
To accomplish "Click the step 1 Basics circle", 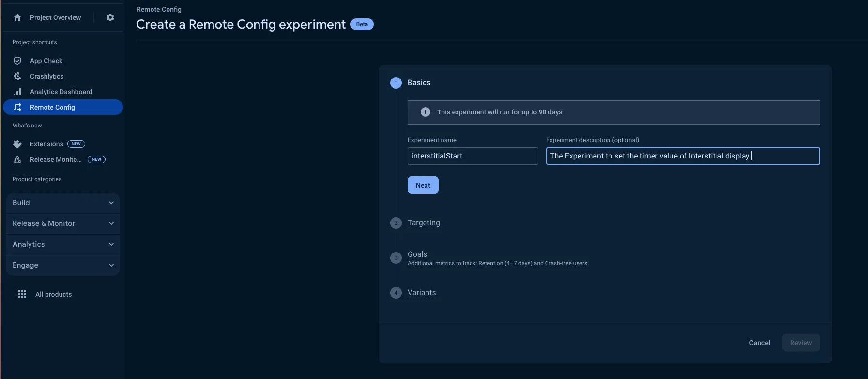I will tap(396, 83).
